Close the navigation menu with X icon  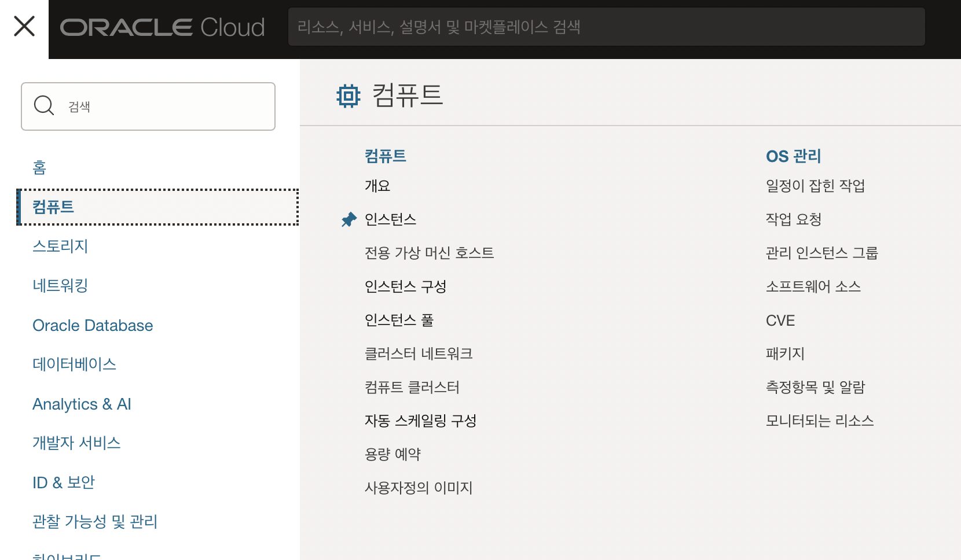pyautogui.click(x=24, y=26)
